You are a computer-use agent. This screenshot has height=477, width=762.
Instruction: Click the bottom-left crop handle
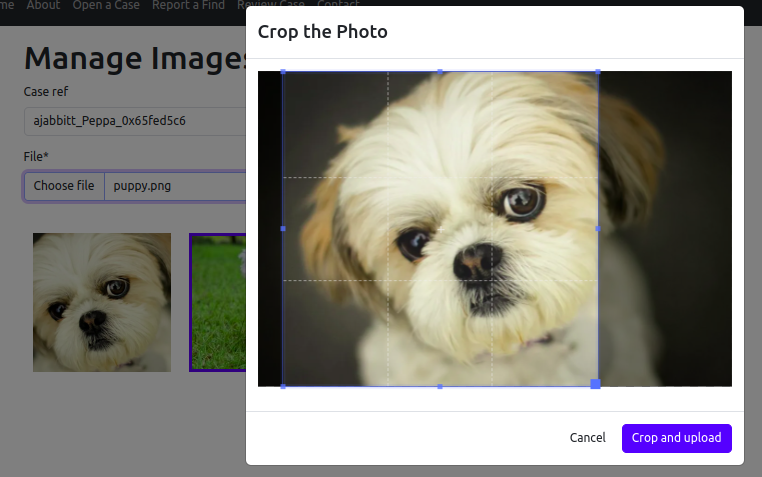[x=283, y=386]
